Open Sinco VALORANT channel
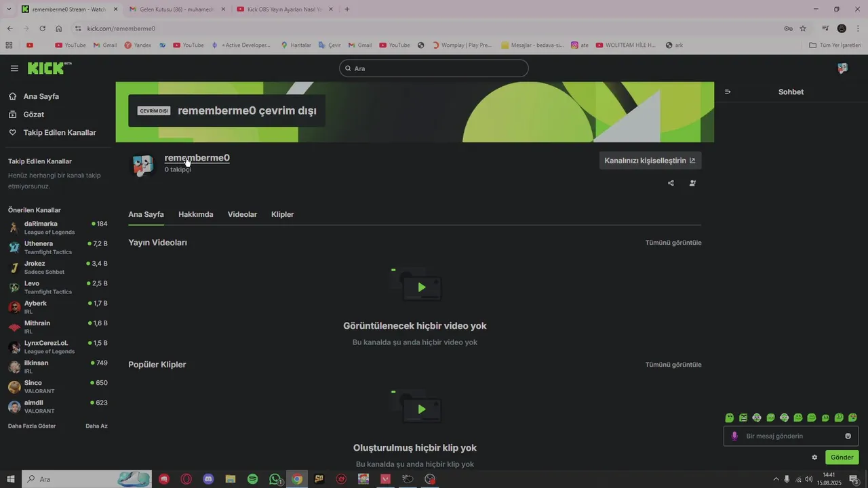This screenshot has width=868, height=488. pyautogui.click(x=57, y=386)
